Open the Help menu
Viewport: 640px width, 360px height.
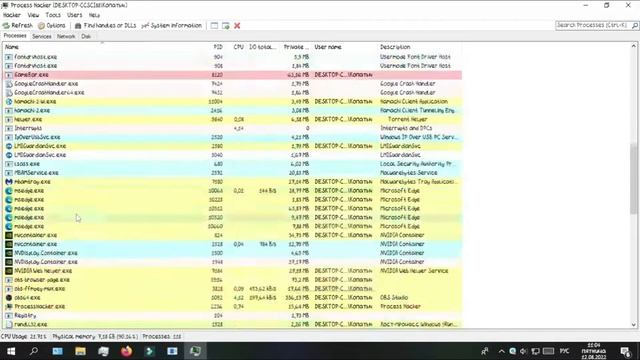94,15
